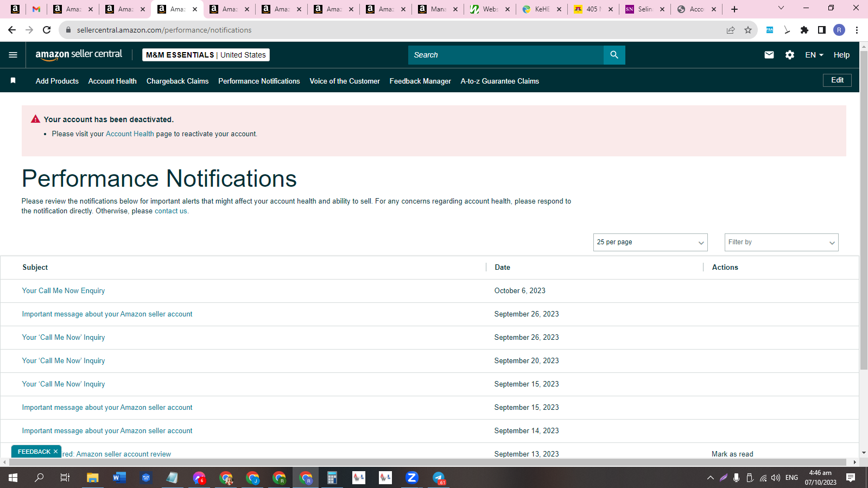The image size is (868, 488).
Task: Open the EN language dropdown
Action: (814, 55)
